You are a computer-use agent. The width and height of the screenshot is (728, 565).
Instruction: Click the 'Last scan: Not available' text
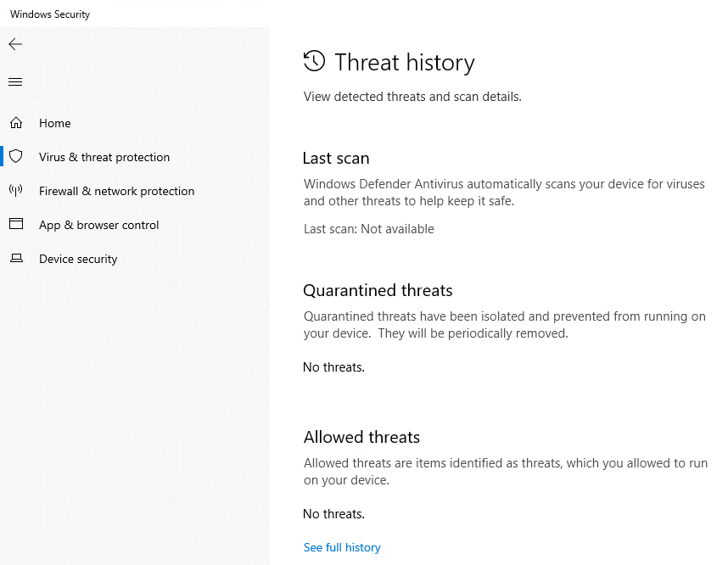click(369, 229)
